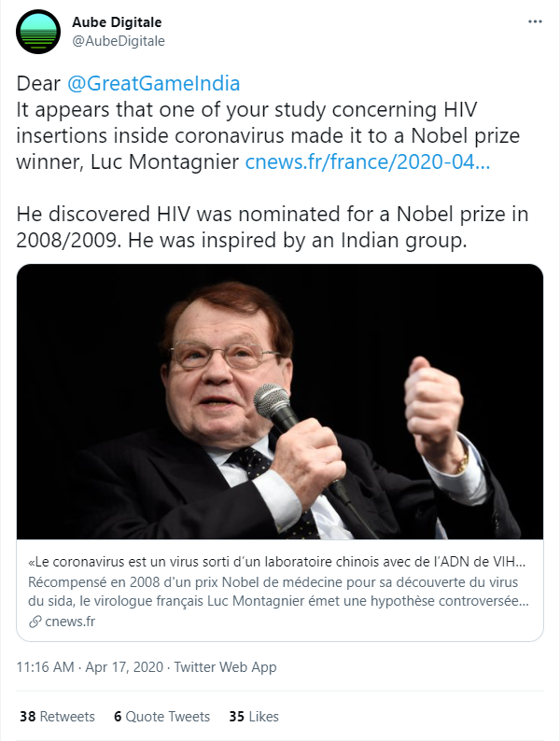The height and width of the screenshot is (741, 560).
Task: Open the article card headline about coronavirus
Action: coord(277,562)
